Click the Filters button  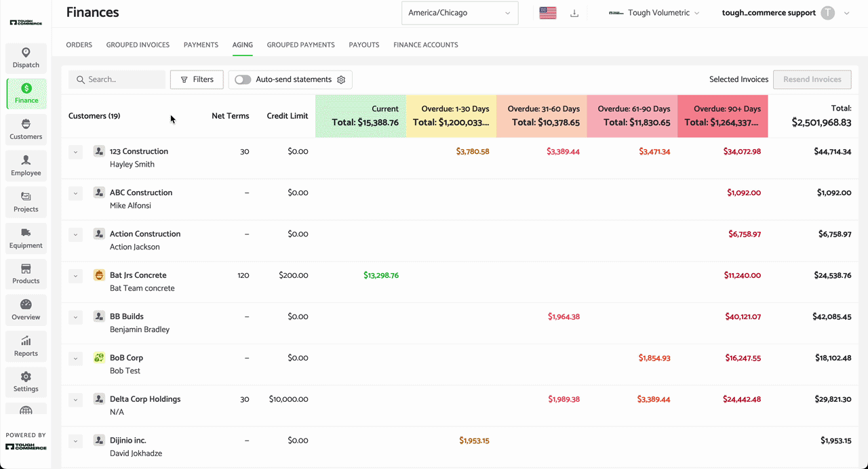tap(197, 79)
